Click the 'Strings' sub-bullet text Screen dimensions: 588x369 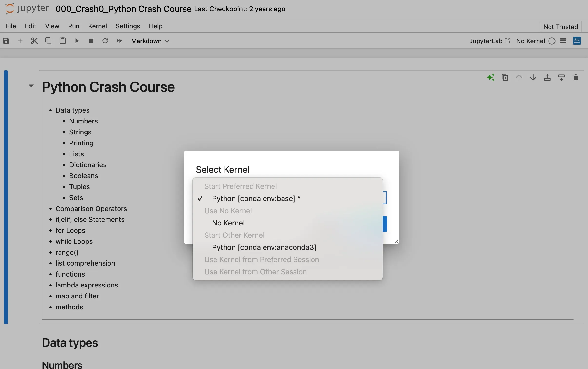(80, 132)
